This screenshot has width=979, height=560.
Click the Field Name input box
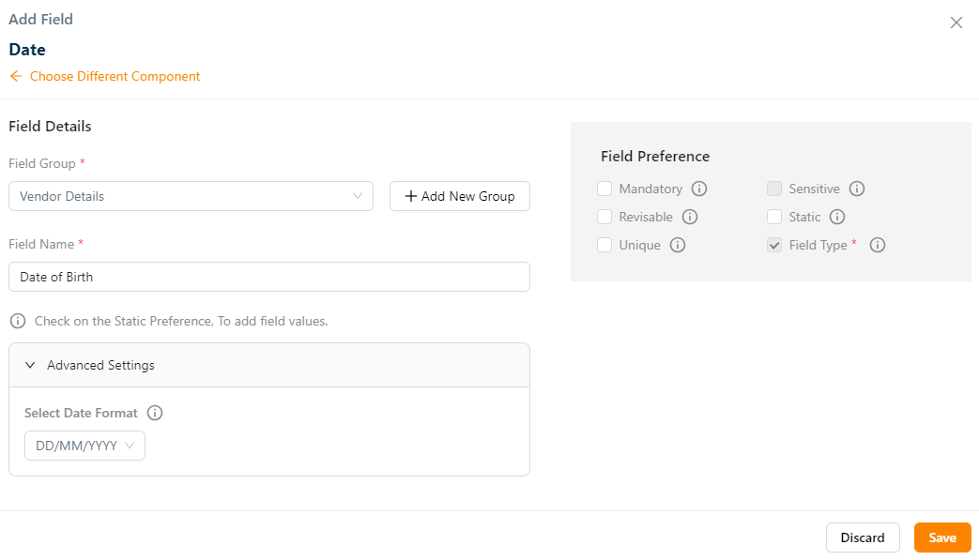[268, 277]
